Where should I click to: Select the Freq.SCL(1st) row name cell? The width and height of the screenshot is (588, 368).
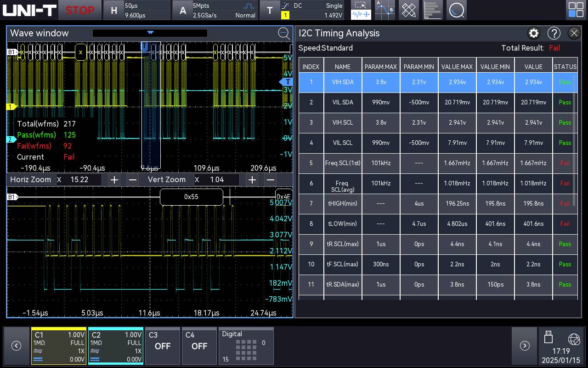click(343, 163)
